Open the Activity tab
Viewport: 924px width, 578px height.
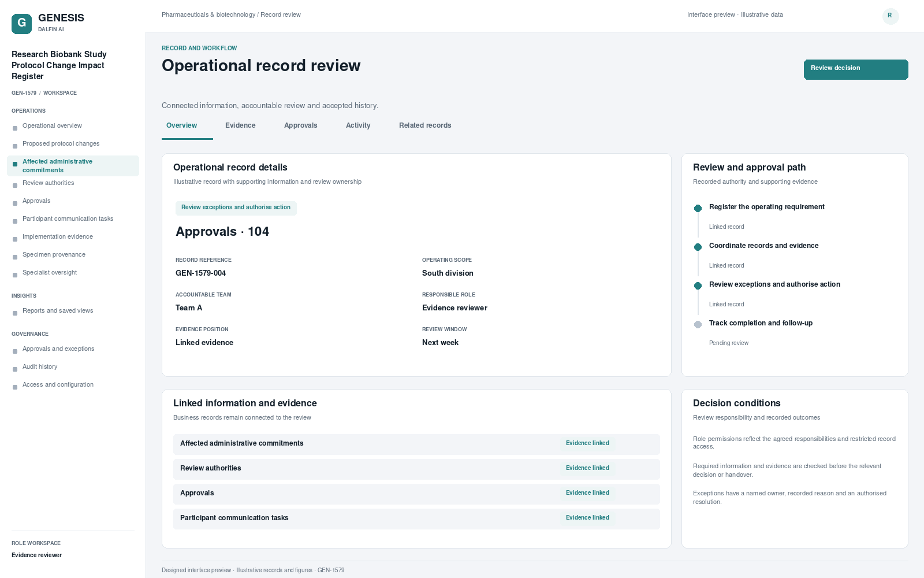click(358, 125)
